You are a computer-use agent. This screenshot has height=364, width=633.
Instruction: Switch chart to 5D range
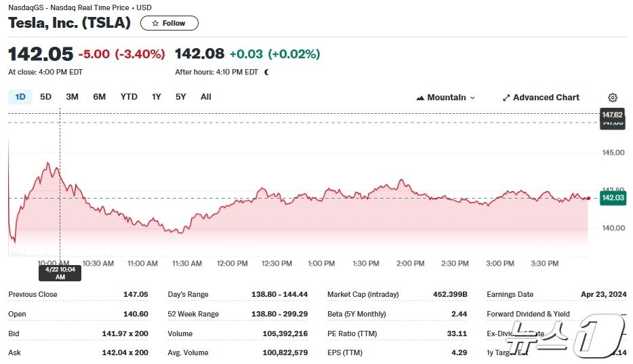point(45,97)
